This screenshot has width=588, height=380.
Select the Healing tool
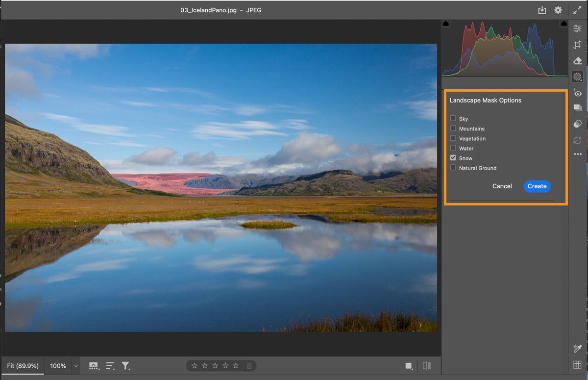[x=577, y=60]
